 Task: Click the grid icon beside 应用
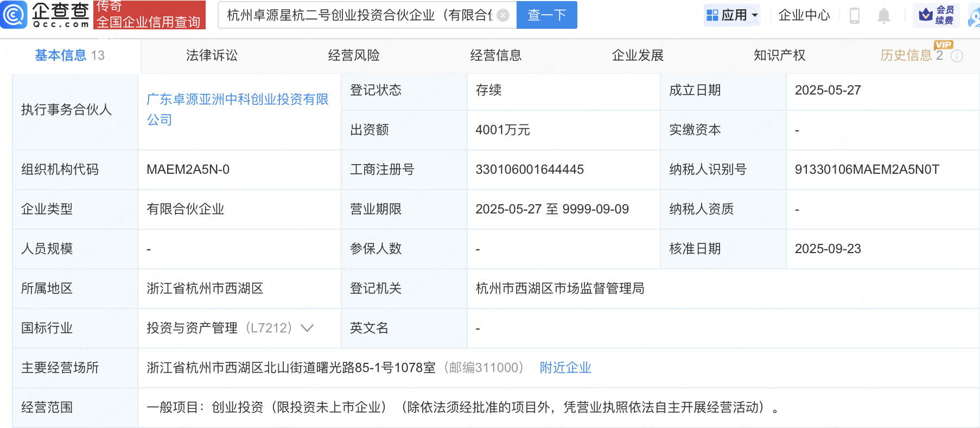click(x=712, y=15)
